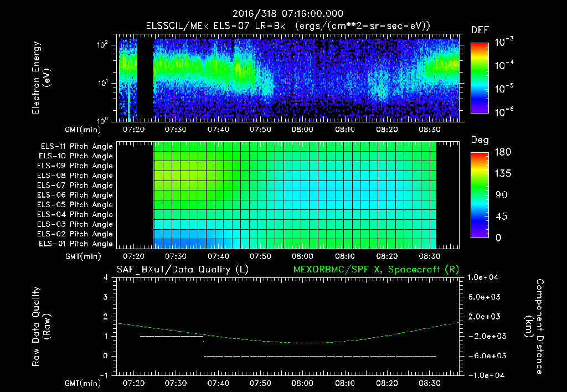Click the Component Distance (km) axis title
This screenshot has height=392, width=567.
tap(534, 327)
